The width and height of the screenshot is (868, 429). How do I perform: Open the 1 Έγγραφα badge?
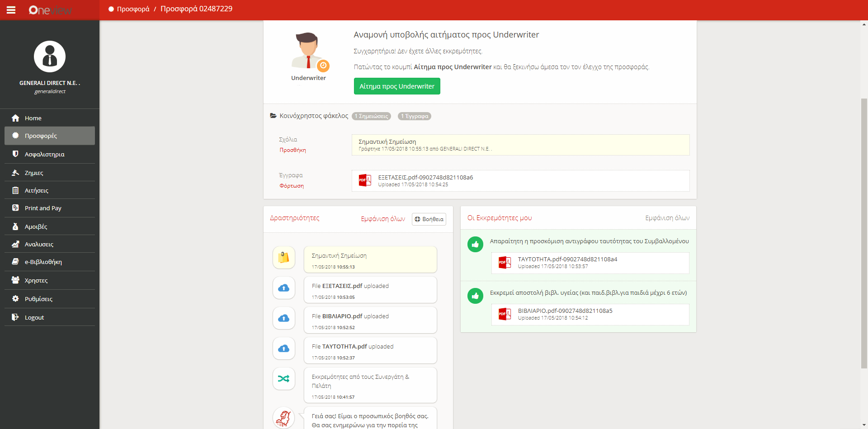point(414,116)
